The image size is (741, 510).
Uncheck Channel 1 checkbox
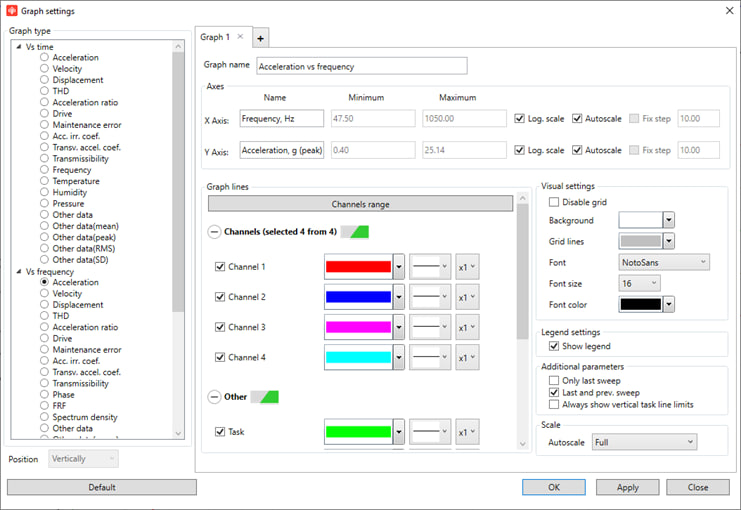point(220,267)
